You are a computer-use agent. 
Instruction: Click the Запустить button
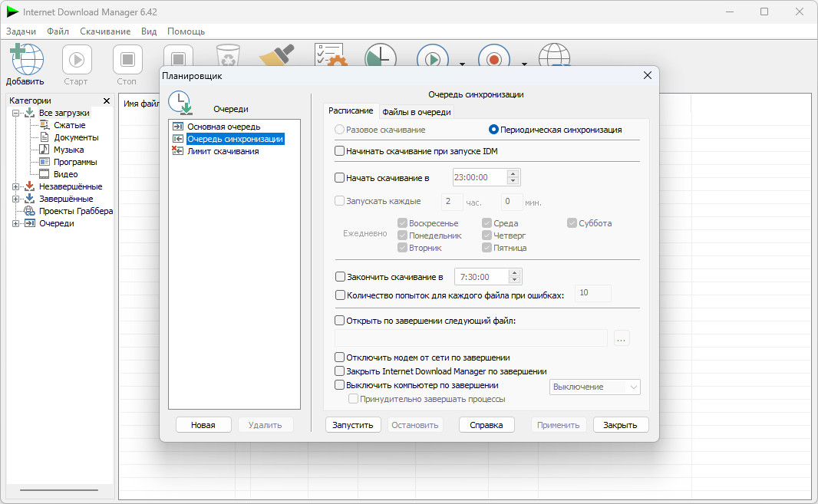pos(353,425)
